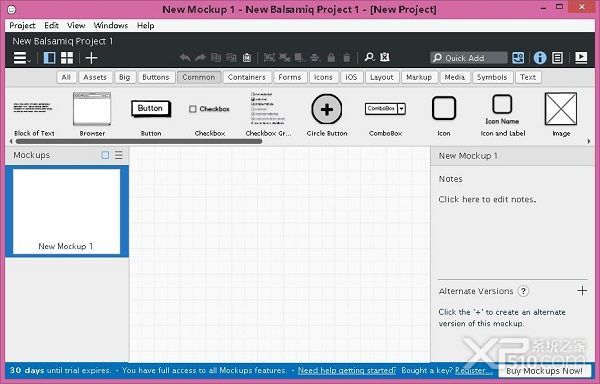
Task: Click the zoom magnifier icon
Action: coord(369,57)
